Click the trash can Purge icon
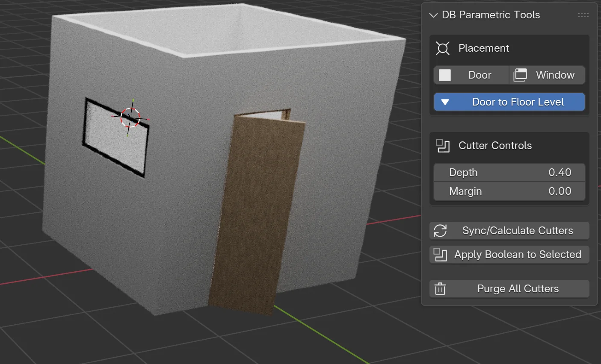 click(440, 289)
